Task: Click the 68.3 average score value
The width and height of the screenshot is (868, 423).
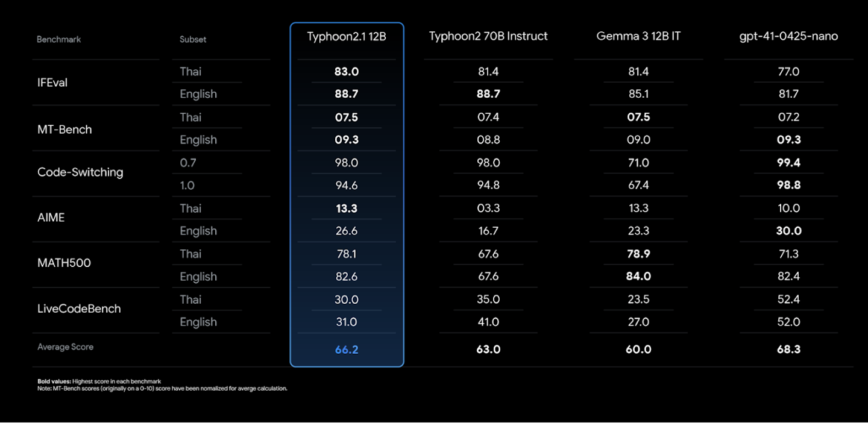Action: coord(788,349)
